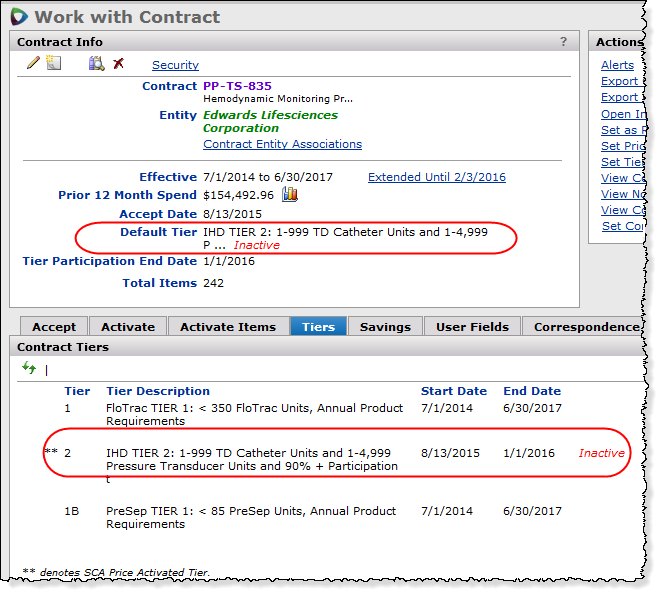Image resolution: width=664 pixels, height=599 pixels.
Task: Open the Activate Items tab
Action: tap(227, 327)
